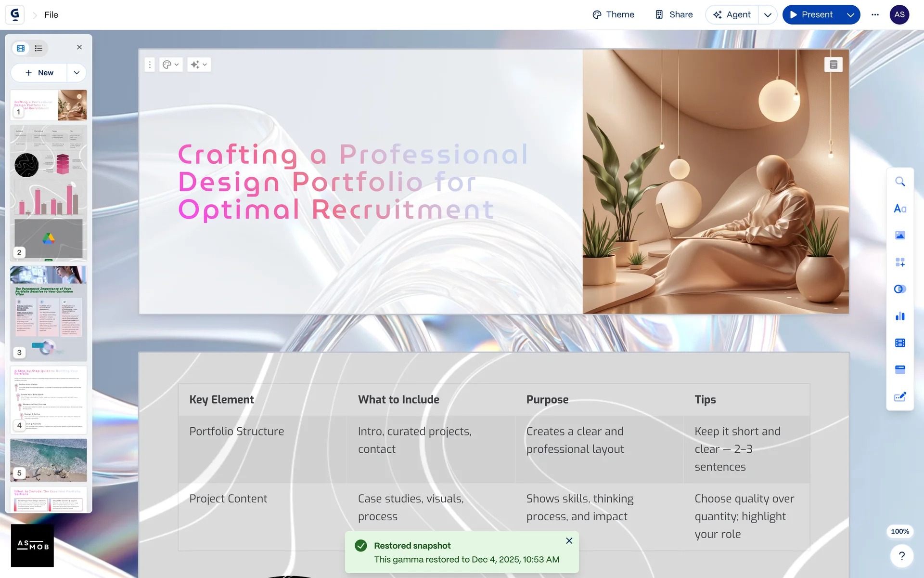Open the text formatting (Aa) panel

900,209
